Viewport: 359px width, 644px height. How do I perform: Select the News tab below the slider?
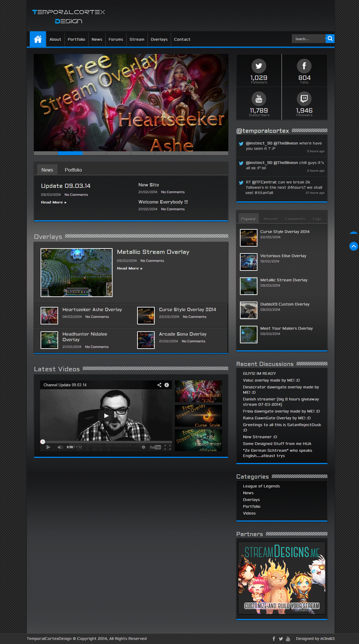coord(47,170)
